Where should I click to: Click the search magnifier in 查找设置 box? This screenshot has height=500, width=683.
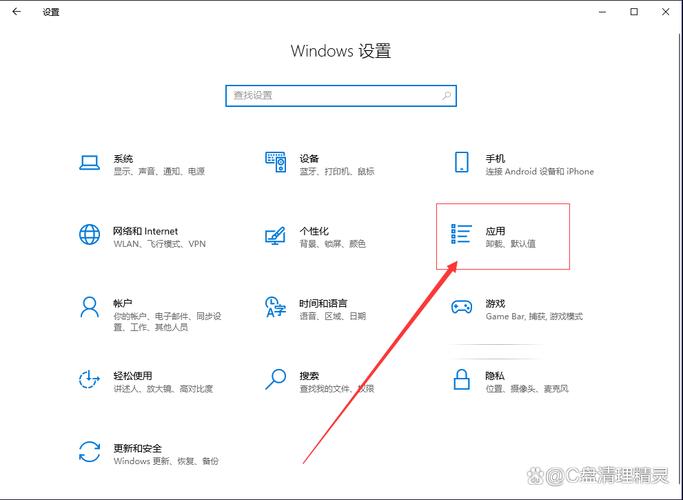point(446,95)
